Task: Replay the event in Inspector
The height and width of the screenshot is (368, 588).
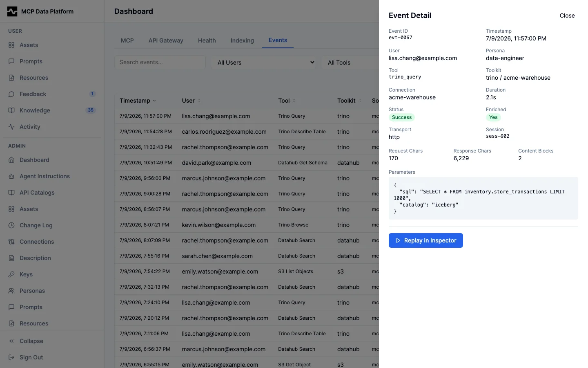Action: (426, 240)
